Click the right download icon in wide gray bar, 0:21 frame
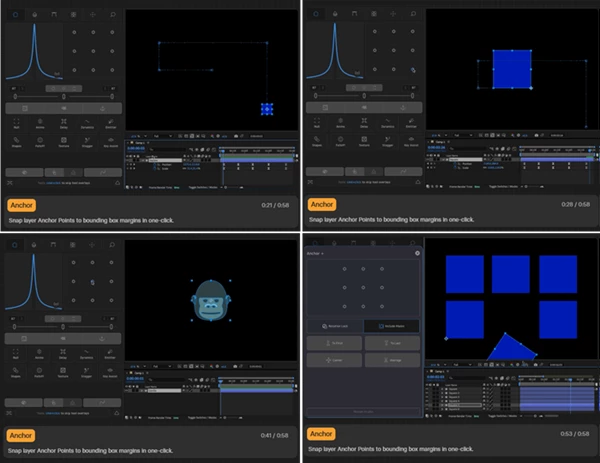This screenshot has width=600, height=463. [x=103, y=108]
